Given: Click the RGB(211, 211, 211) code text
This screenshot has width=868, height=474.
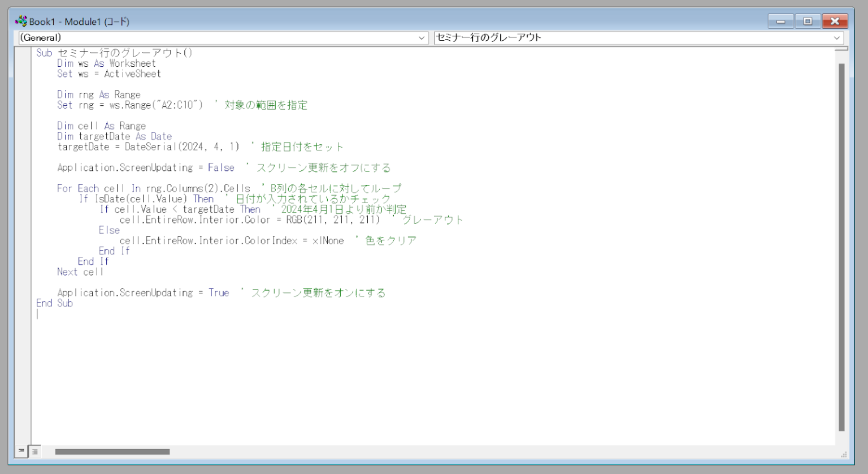Looking at the screenshot, I should pyautogui.click(x=335, y=219).
